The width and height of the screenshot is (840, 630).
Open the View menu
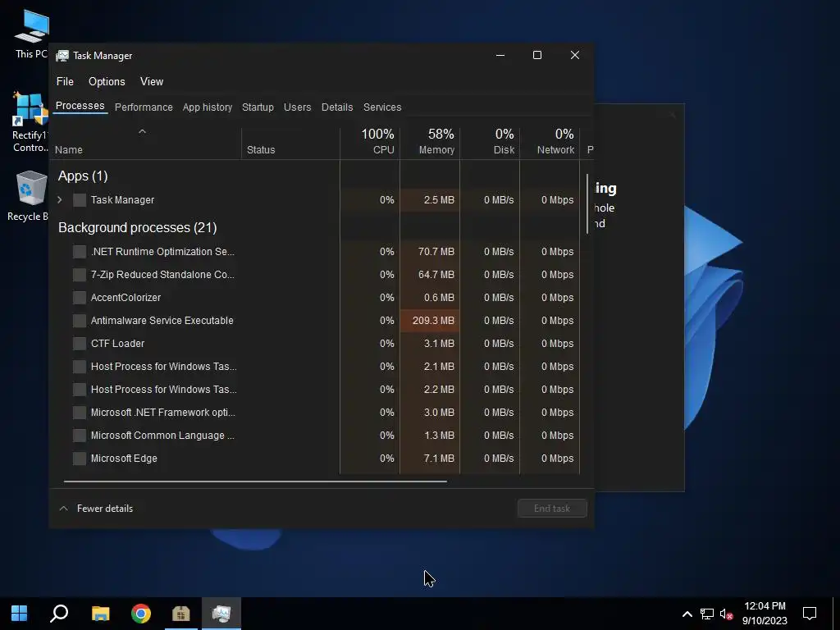tap(152, 81)
